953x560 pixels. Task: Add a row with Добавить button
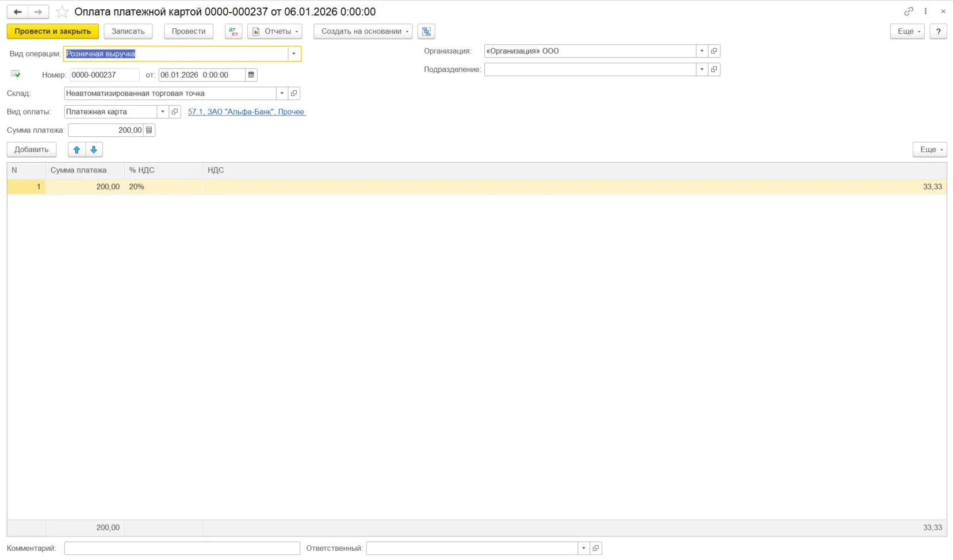32,149
